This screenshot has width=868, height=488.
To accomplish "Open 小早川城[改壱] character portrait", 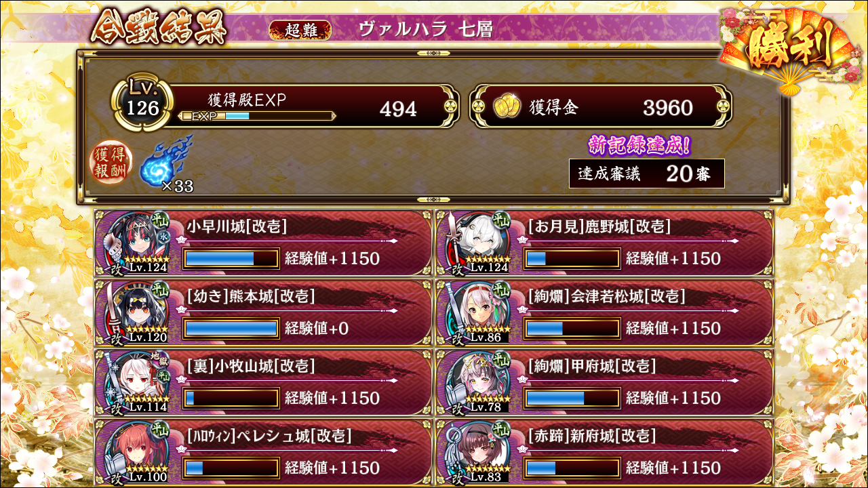I will tap(136, 243).
